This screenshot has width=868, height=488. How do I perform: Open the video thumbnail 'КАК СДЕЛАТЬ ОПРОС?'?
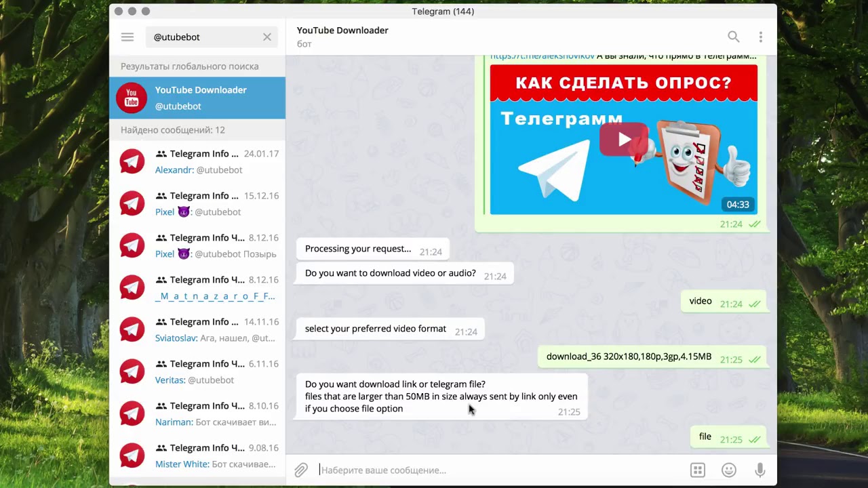623,140
